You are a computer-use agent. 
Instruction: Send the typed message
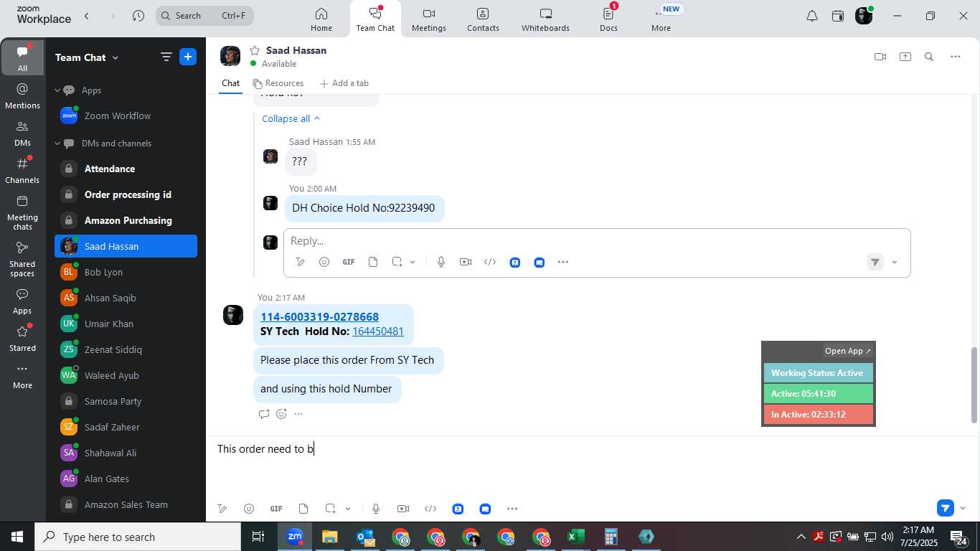(x=946, y=508)
